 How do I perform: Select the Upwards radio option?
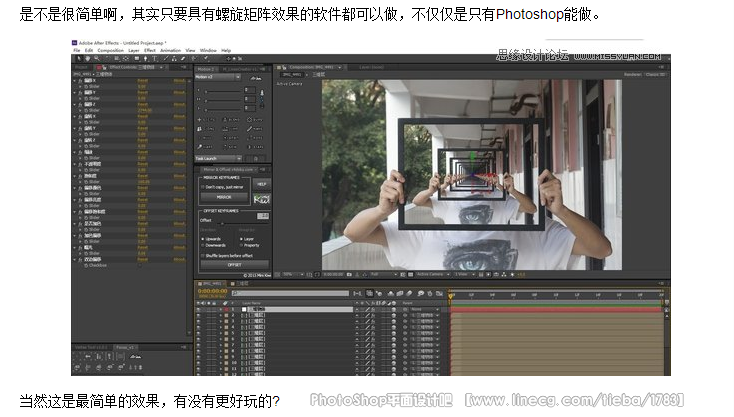[x=202, y=239]
